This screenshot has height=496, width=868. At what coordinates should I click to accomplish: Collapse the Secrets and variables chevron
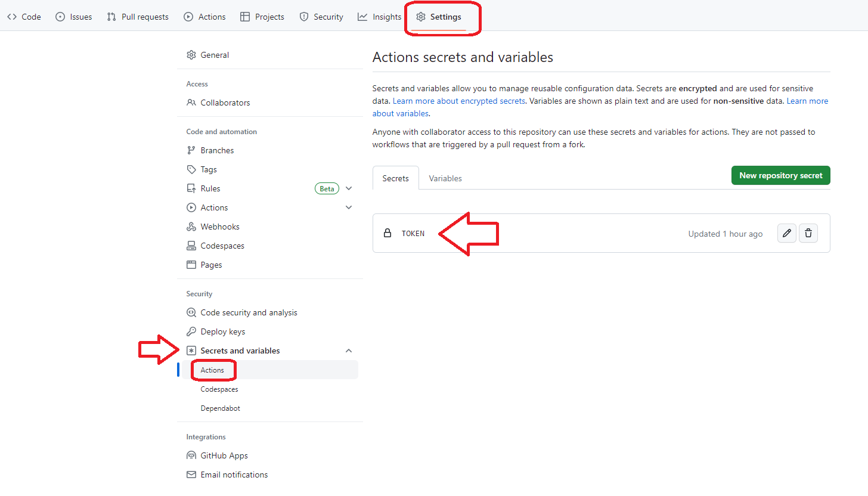tap(349, 351)
